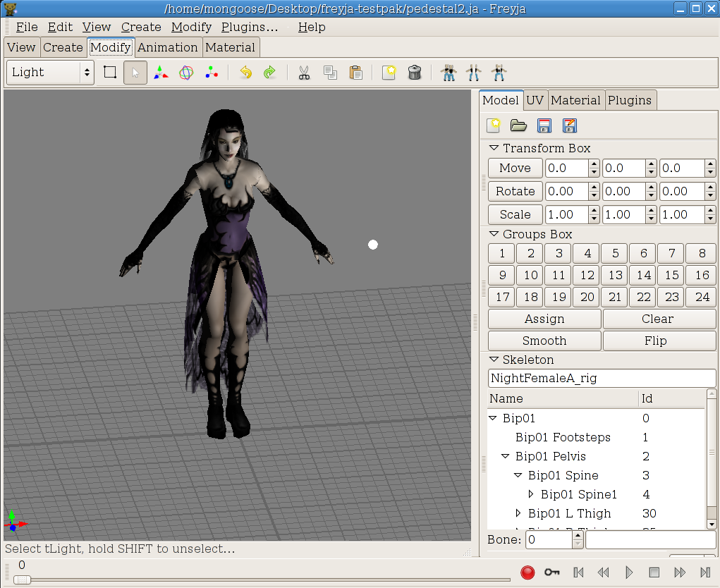720x588 pixels.
Task: Focus the NightFemaleA_rig skeleton name field
Action: (602, 378)
